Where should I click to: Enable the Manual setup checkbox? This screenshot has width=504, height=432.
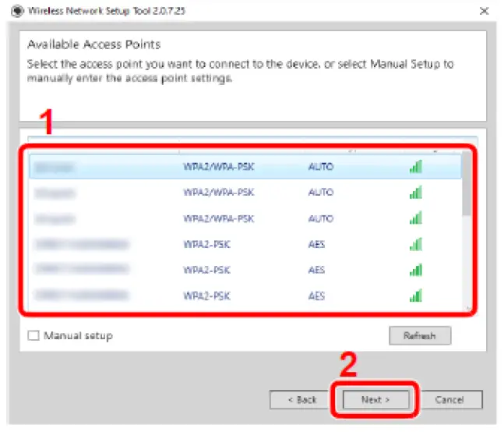pos(33,335)
